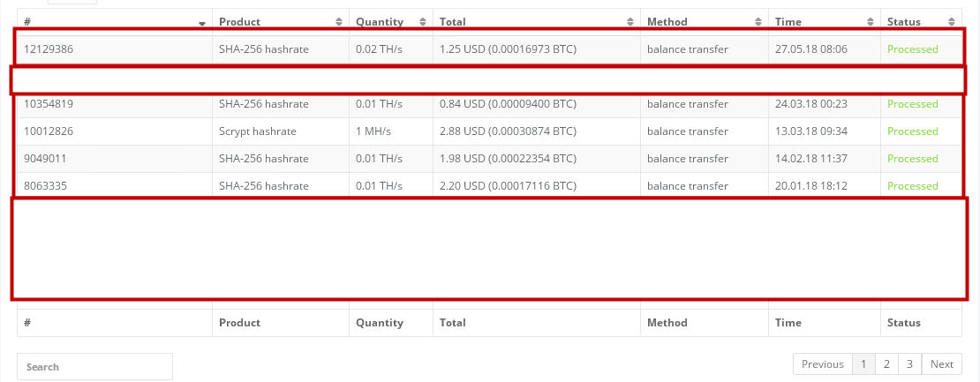
Task: Click the Next page button
Action: pyautogui.click(x=941, y=363)
